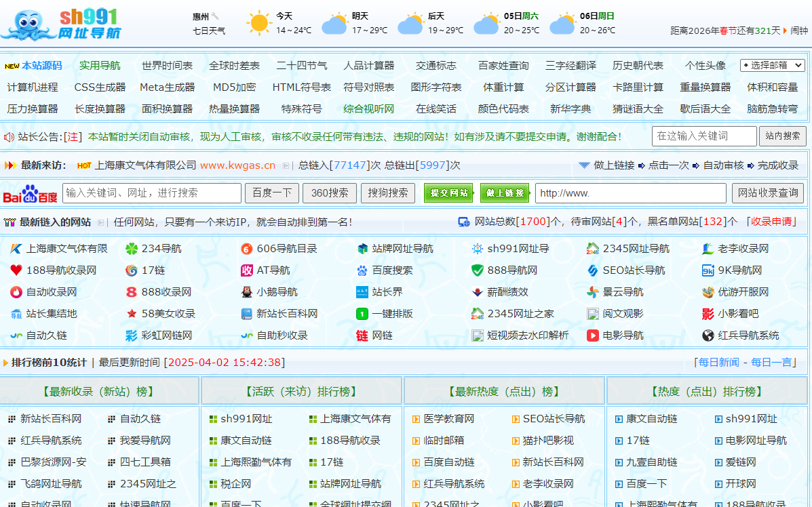Click the green shield icon beside 888导航网
Image resolution: width=812 pixels, height=507 pixels.
coord(478,270)
